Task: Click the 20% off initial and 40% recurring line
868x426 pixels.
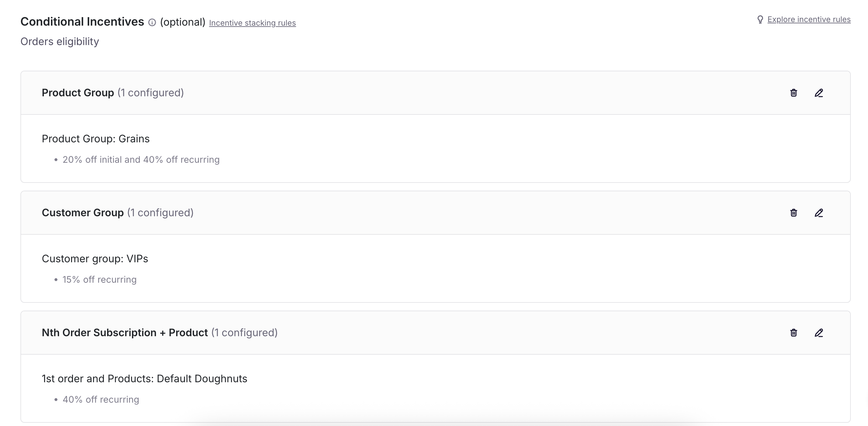Action: (x=141, y=160)
